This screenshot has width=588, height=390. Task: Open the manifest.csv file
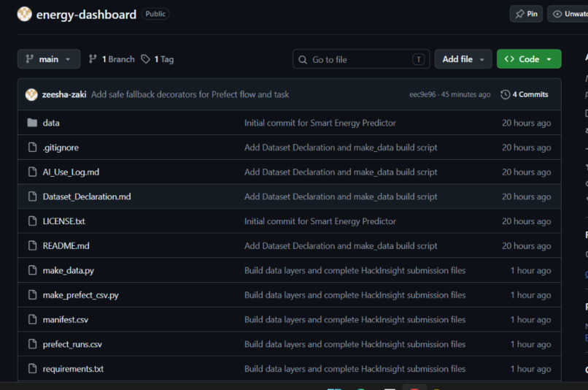click(x=65, y=319)
